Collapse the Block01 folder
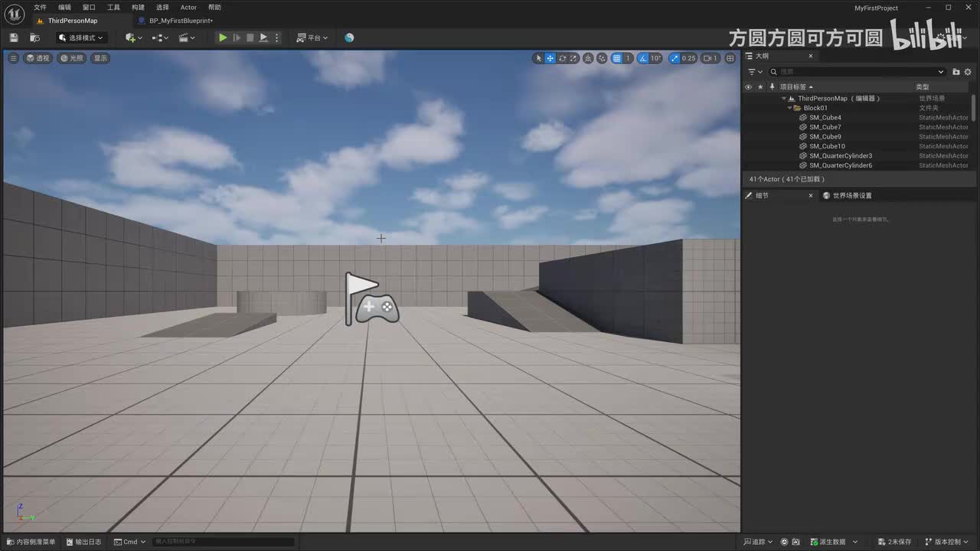This screenshot has width=980, height=551. click(x=789, y=108)
